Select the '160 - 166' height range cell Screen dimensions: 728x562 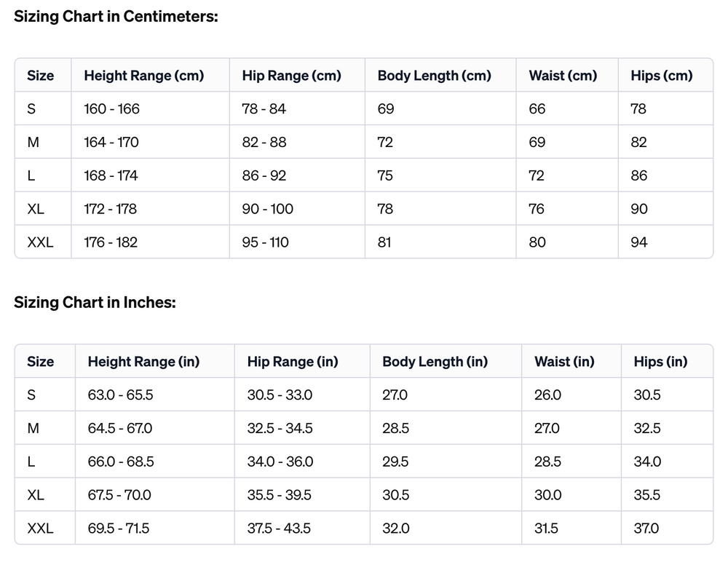pyautogui.click(x=112, y=109)
